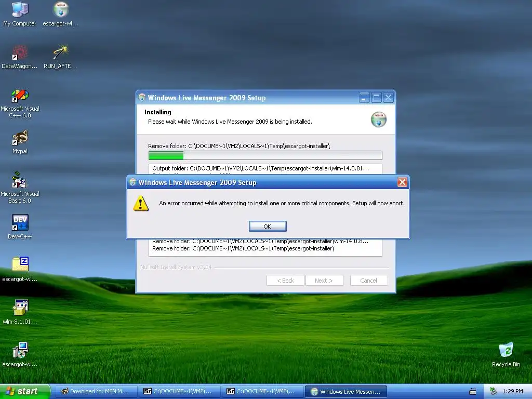The height and width of the screenshot is (399, 532).
Task: Click the installation progress bar
Action: (265, 155)
